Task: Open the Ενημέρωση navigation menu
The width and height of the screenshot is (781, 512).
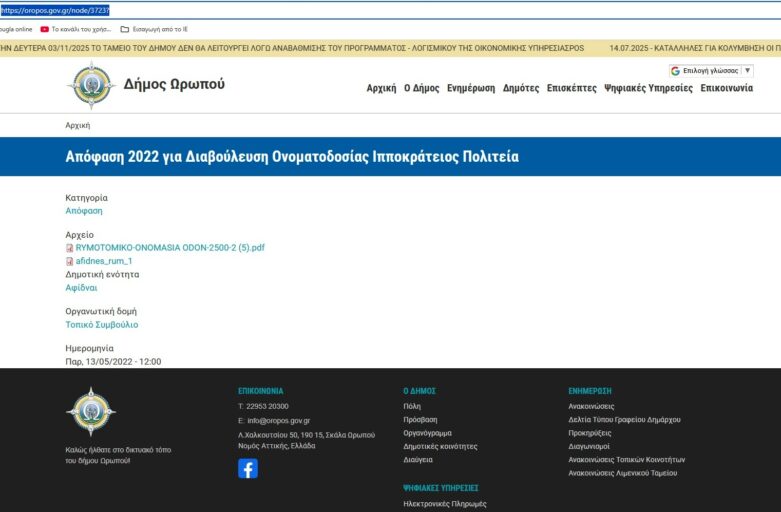Action: coord(471,88)
